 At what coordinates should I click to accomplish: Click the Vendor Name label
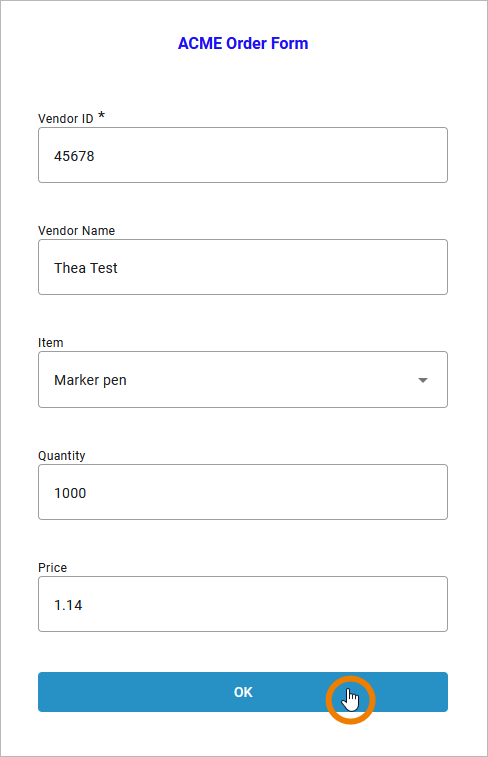pyautogui.click(x=76, y=231)
